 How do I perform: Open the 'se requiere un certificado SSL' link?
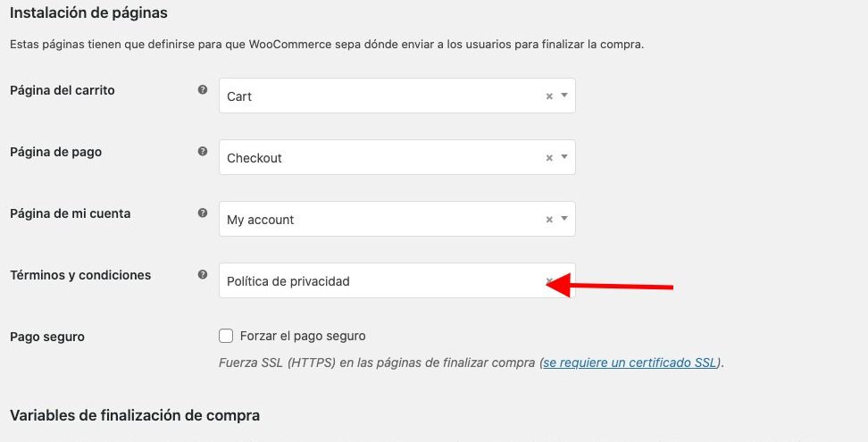pyautogui.click(x=630, y=363)
